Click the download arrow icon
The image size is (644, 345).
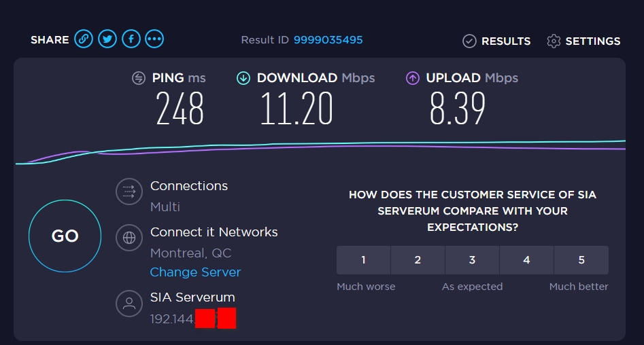click(243, 78)
